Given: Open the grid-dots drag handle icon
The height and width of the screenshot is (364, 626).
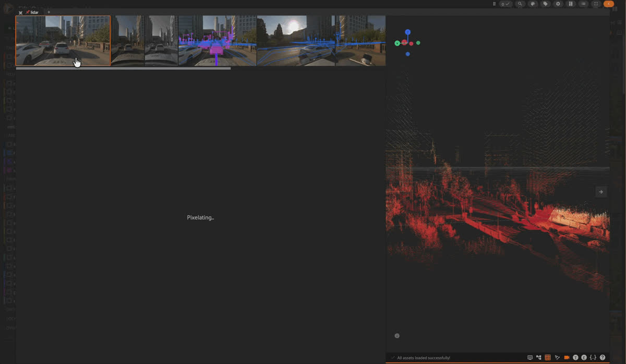Looking at the screenshot, I should [495, 4].
